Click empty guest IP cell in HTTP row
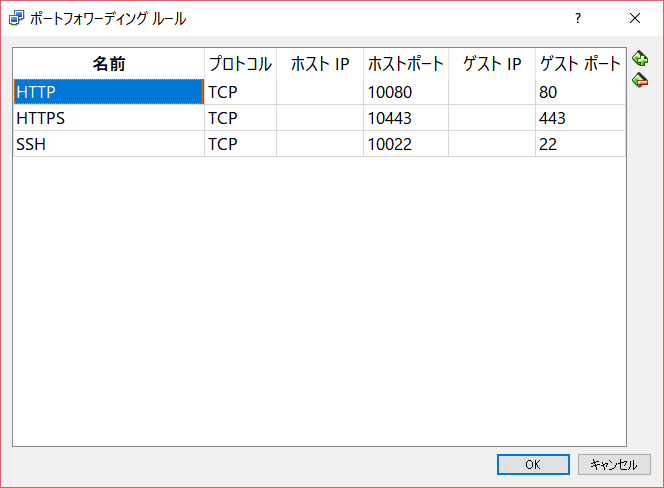 click(492, 92)
